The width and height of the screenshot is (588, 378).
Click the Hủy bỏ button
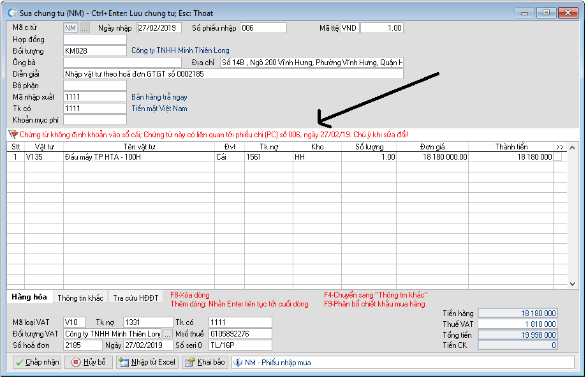tap(89, 362)
